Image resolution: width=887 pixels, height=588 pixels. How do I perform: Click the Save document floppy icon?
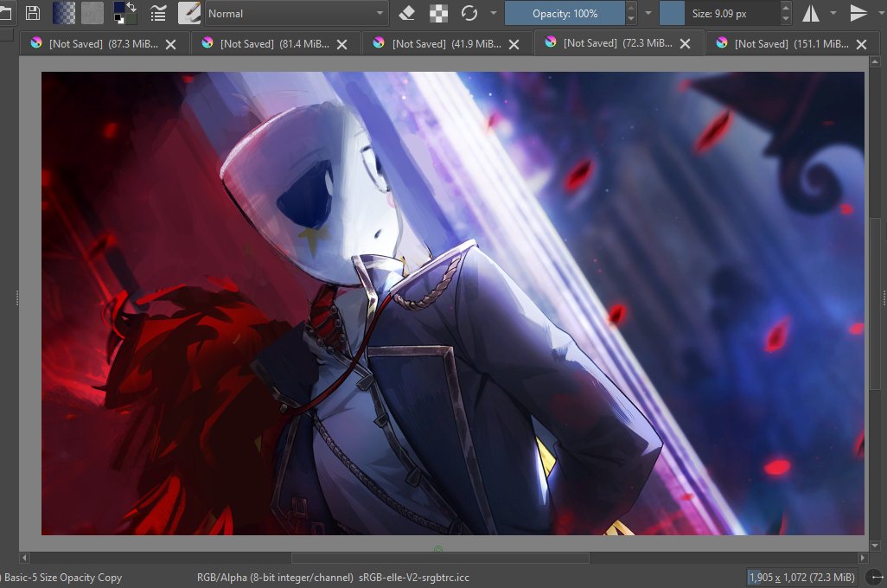33,13
